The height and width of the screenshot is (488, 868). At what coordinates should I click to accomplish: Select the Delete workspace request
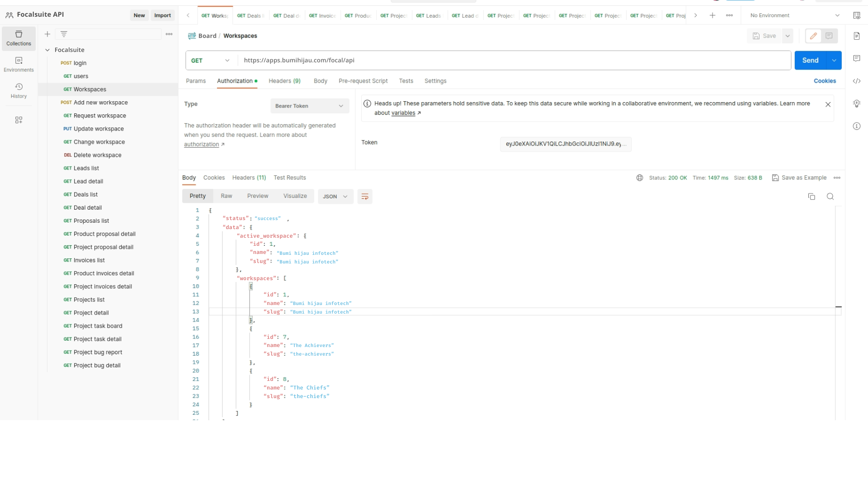pyautogui.click(x=97, y=155)
